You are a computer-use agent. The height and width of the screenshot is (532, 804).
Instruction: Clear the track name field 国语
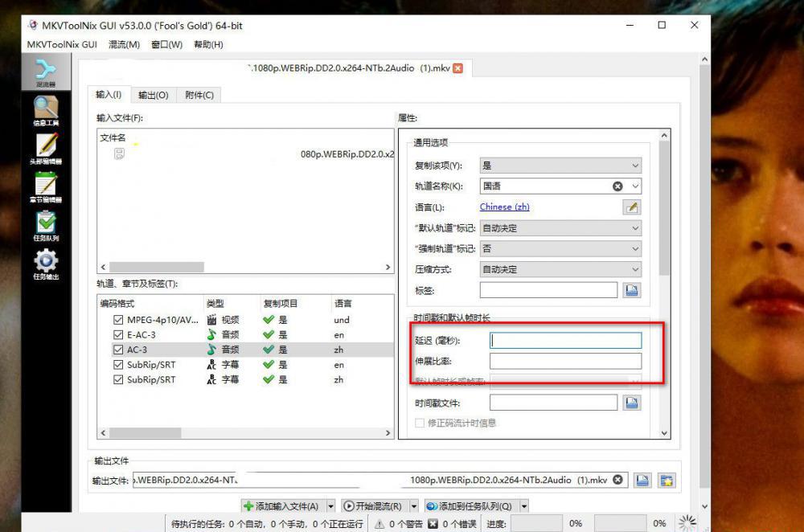(x=617, y=186)
